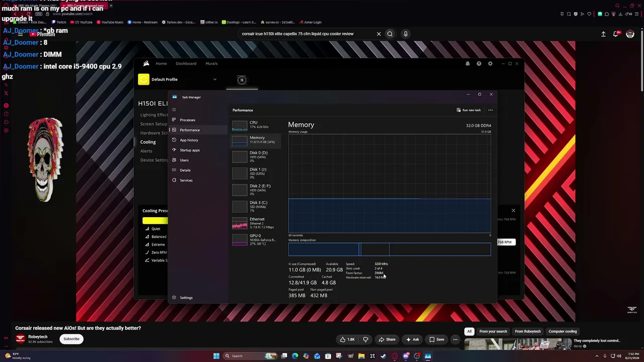Viewport: 644px width, 362px height.
Task: Click the Ask button under the video
Action: 413,339
